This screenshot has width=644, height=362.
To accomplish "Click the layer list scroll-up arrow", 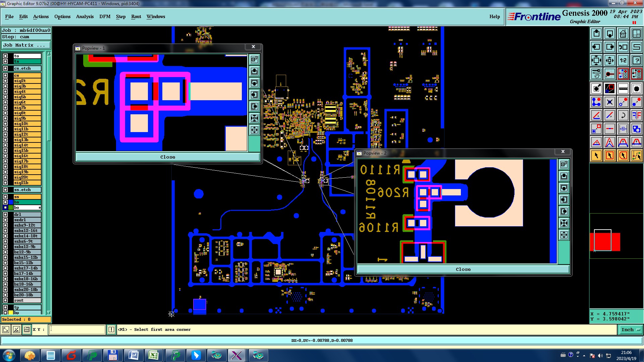I will pyautogui.click(x=49, y=54).
